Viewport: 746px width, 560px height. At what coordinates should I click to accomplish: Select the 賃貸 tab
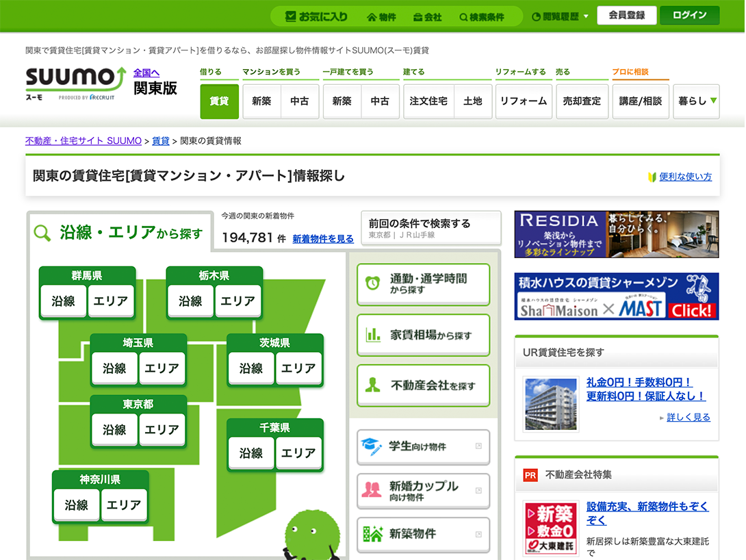point(219,101)
